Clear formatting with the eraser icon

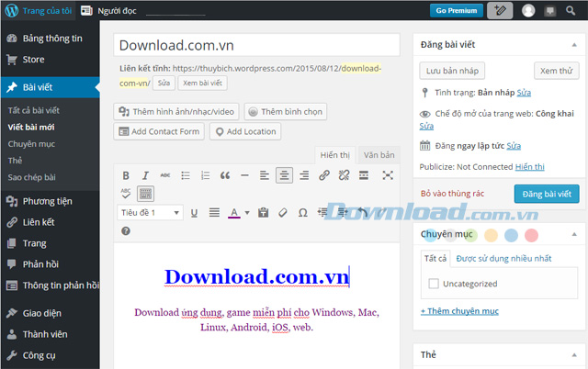[x=283, y=213]
